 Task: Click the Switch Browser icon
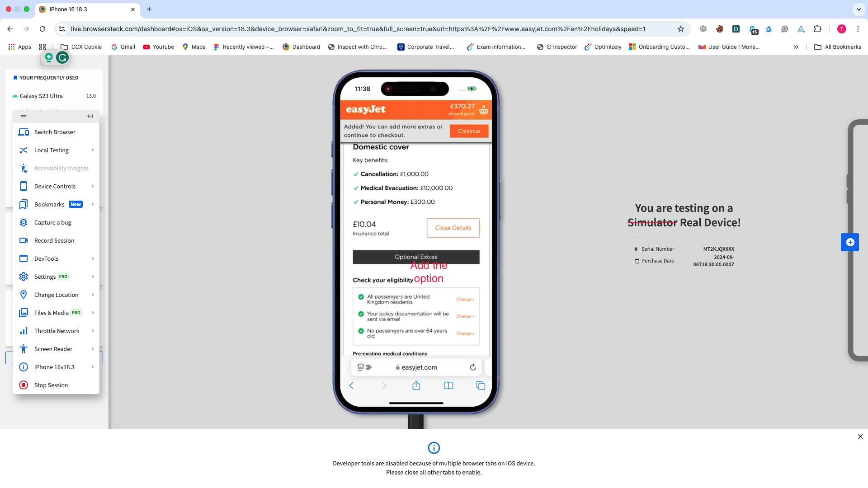pos(24,132)
